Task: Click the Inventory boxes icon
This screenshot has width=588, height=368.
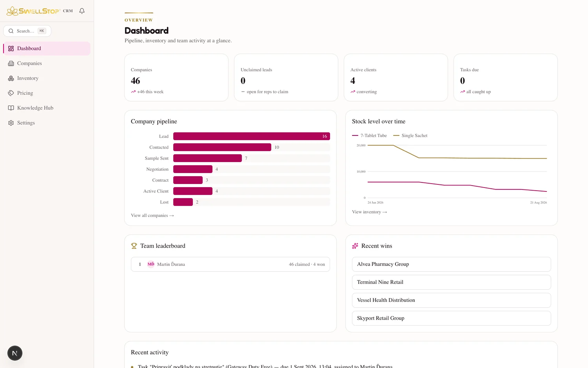Action: [x=11, y=78]
